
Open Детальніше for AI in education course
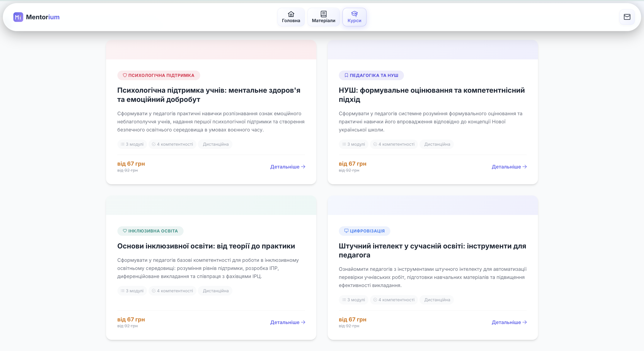509,322
